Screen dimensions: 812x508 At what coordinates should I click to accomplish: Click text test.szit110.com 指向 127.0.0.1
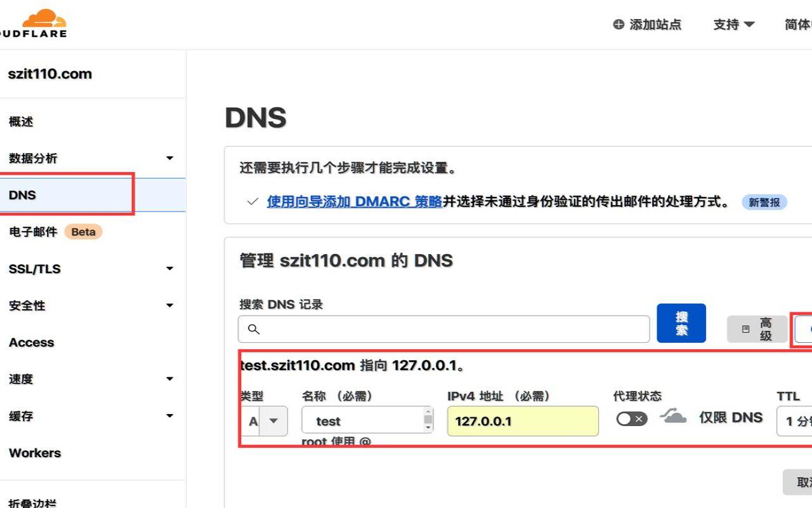(x=353, y=365)
